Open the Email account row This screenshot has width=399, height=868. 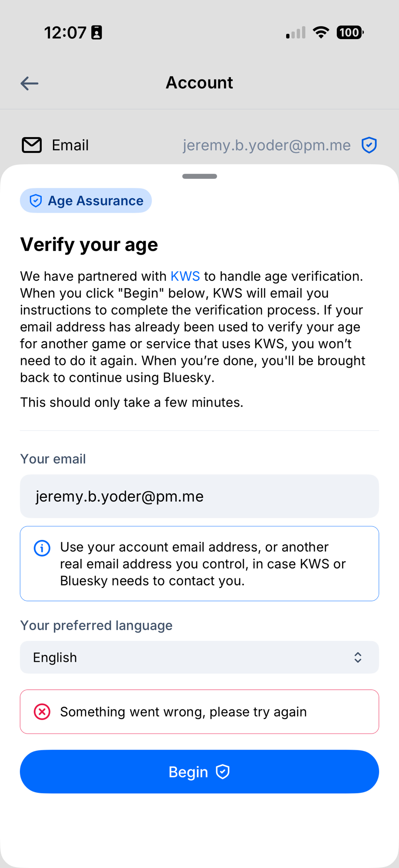pos(199,145)
